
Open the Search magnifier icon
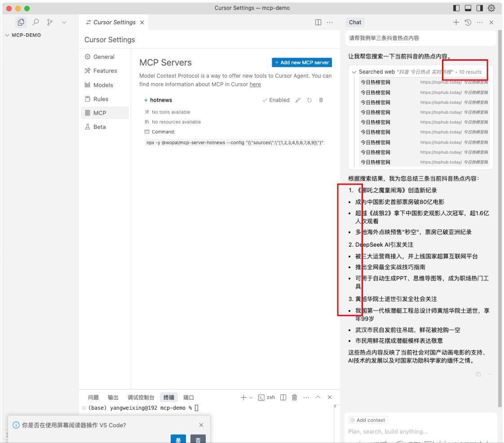point(35,22)
